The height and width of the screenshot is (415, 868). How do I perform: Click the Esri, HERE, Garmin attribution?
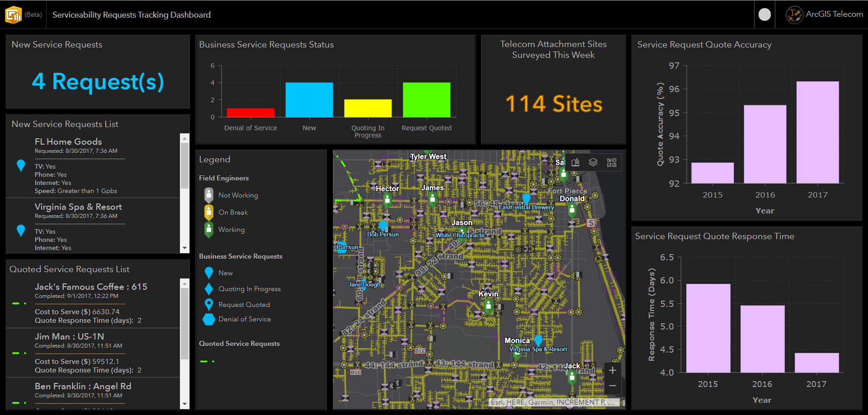click(552, 402)
